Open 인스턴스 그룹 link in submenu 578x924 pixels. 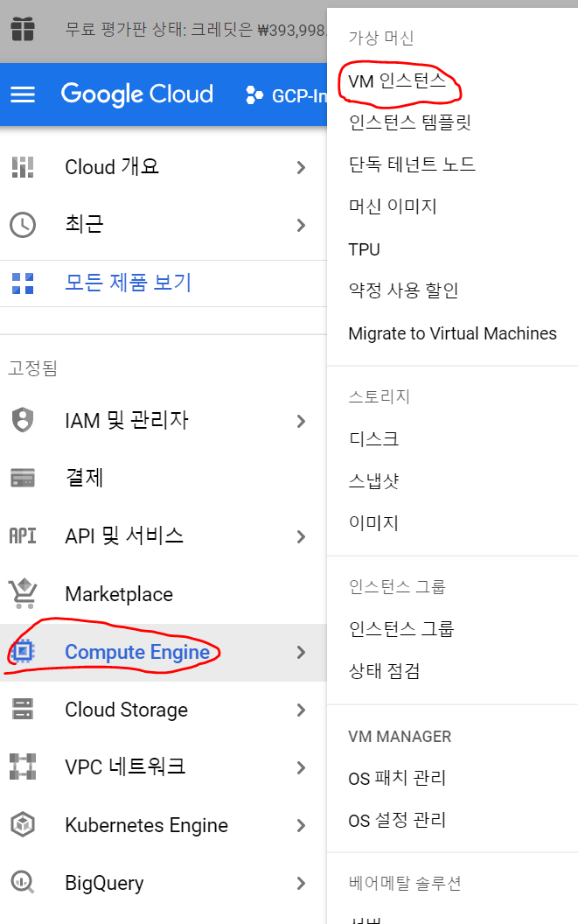pyautogui.click(x=401, y=629)
